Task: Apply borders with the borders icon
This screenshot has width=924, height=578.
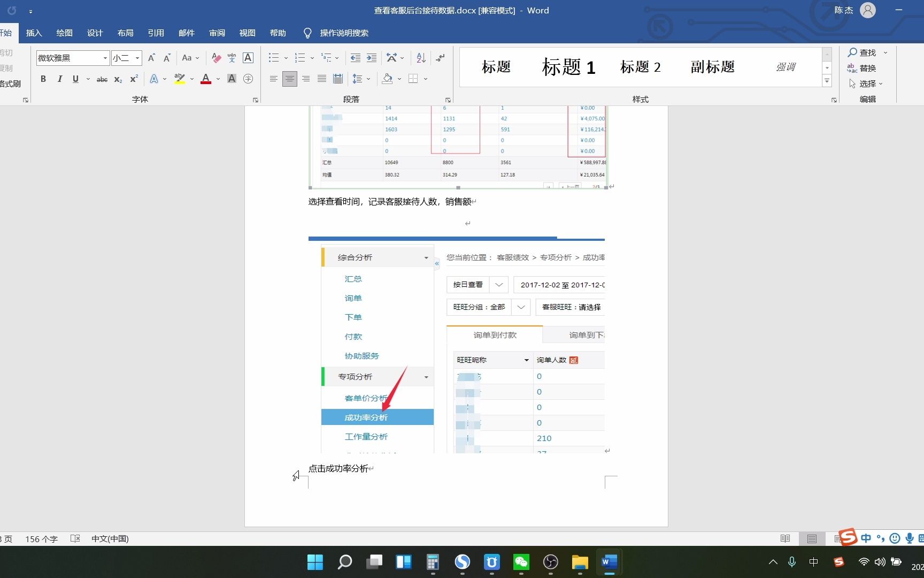Action: click(413, 79)
